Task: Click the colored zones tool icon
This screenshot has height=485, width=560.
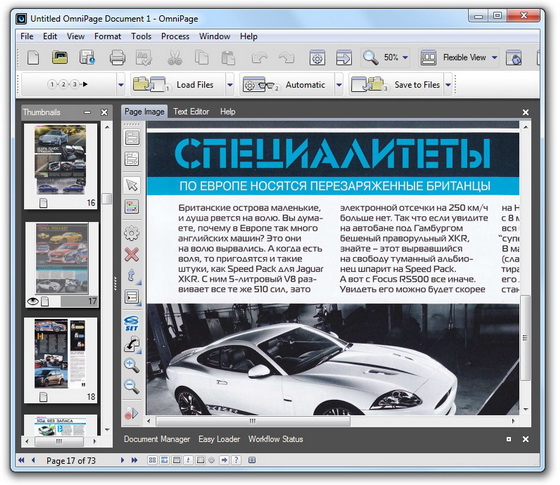Action: (132, 207)
